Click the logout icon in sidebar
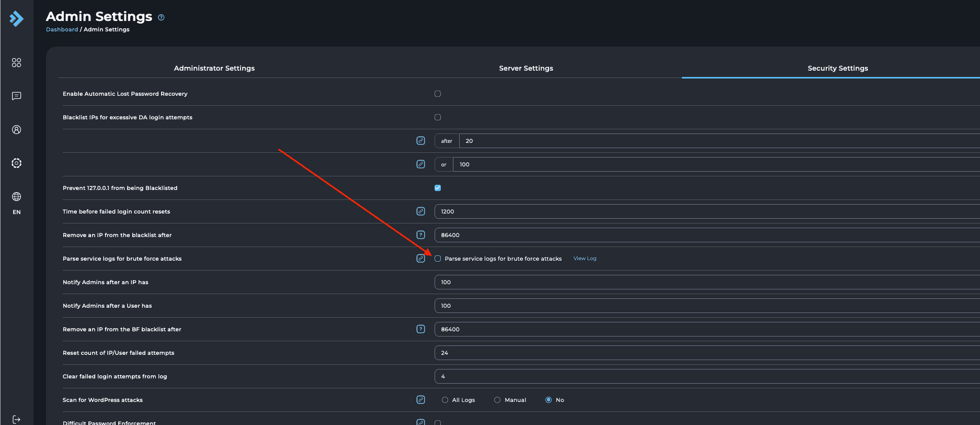This screenshot has height=425, width=980. [x=17, y=419]
